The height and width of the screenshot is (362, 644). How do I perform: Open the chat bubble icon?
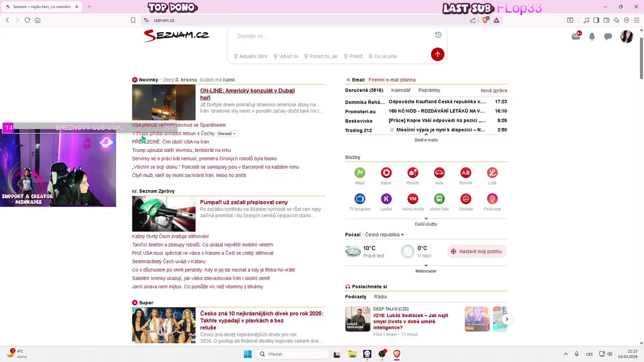click(608, 37)
